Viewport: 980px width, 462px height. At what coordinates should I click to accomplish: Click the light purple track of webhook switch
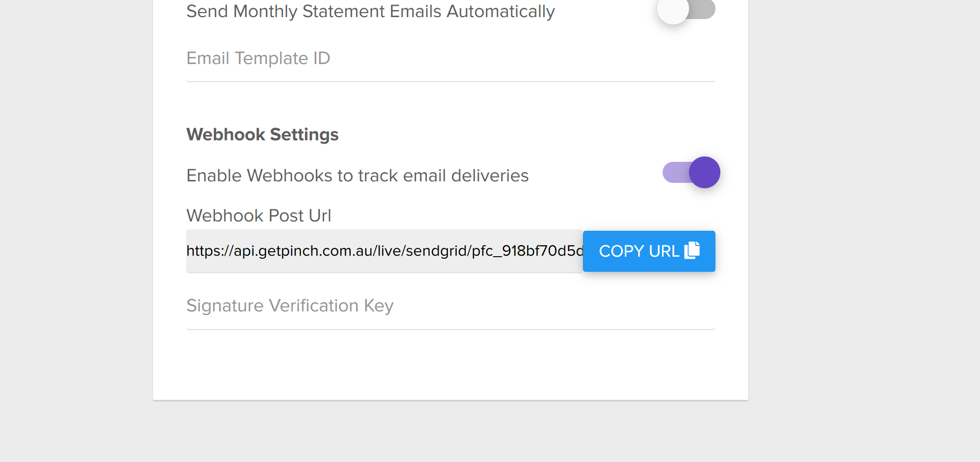pyautogui.click(x=675, y=173)
